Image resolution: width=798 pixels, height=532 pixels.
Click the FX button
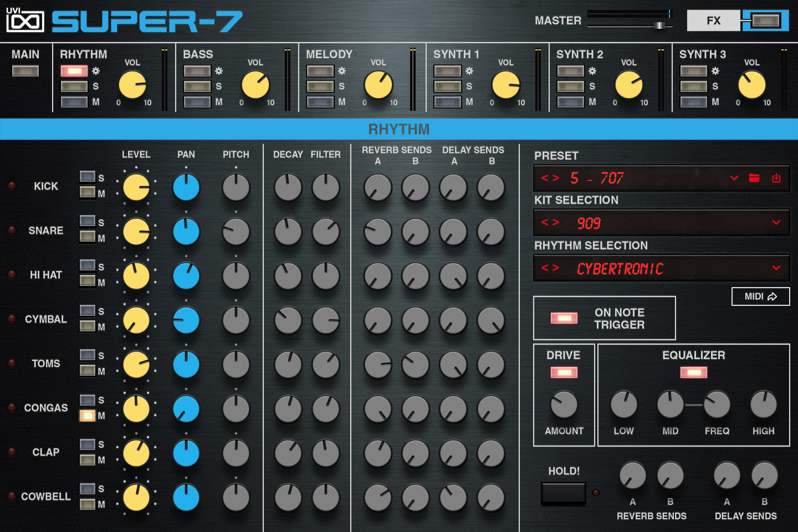pyautogui.click(x=714, y=21)
